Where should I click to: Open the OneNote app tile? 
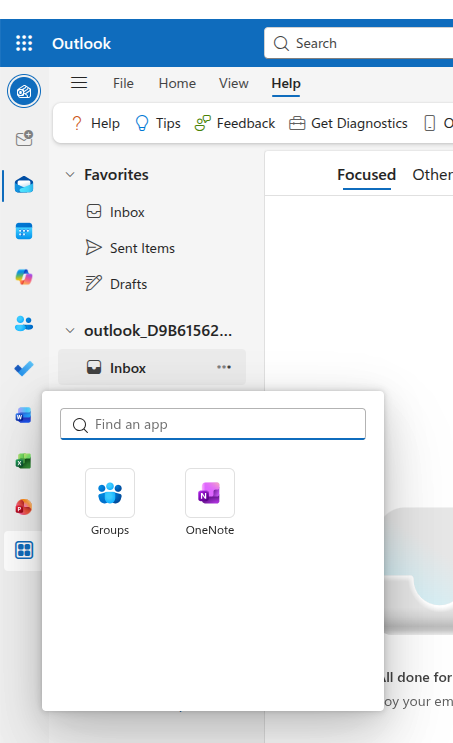click(x=210, y=502)
